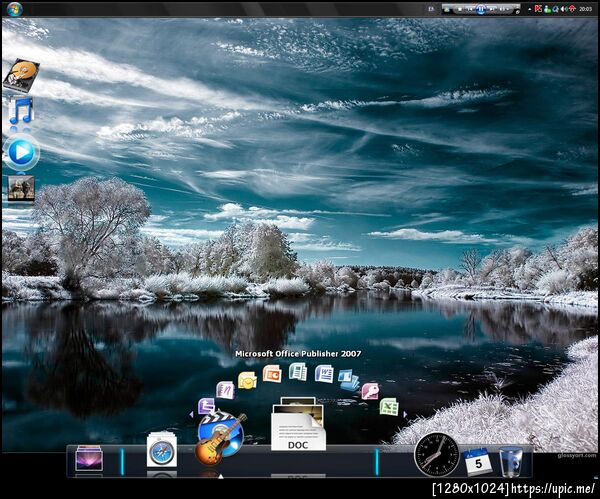Open the 20:03 system clock
Screen dimensions: 600x499
585,9
